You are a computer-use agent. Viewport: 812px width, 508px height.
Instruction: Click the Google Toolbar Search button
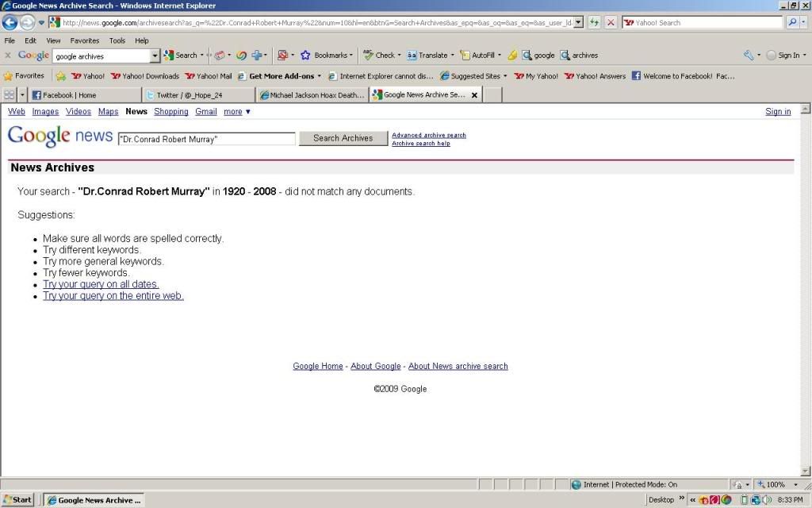[x=183, y=55]
